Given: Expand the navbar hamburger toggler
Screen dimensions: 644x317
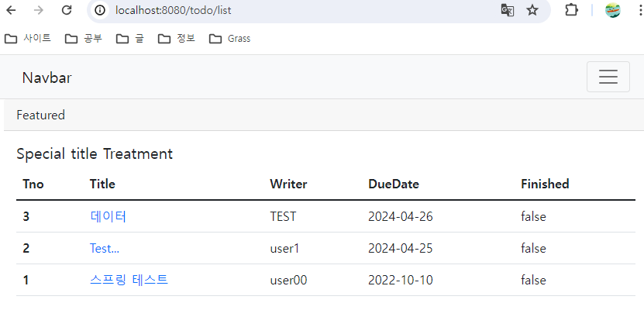Looking at the screenshot, I should 608,77.
